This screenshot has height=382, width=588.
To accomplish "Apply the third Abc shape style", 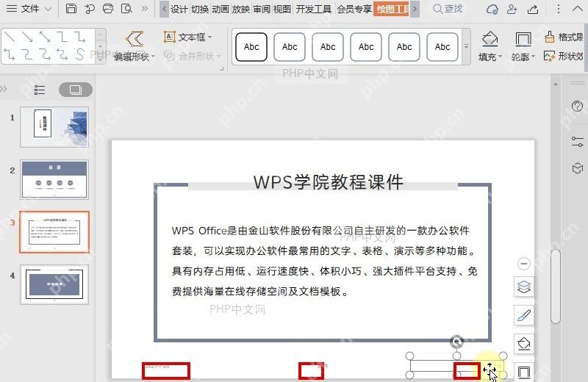I will point(328,47).
